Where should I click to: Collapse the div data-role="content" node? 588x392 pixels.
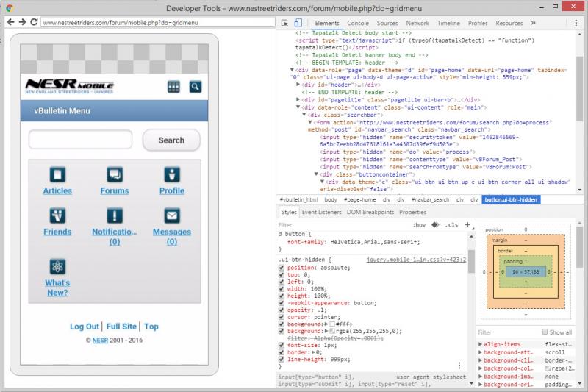click(298, 107)
